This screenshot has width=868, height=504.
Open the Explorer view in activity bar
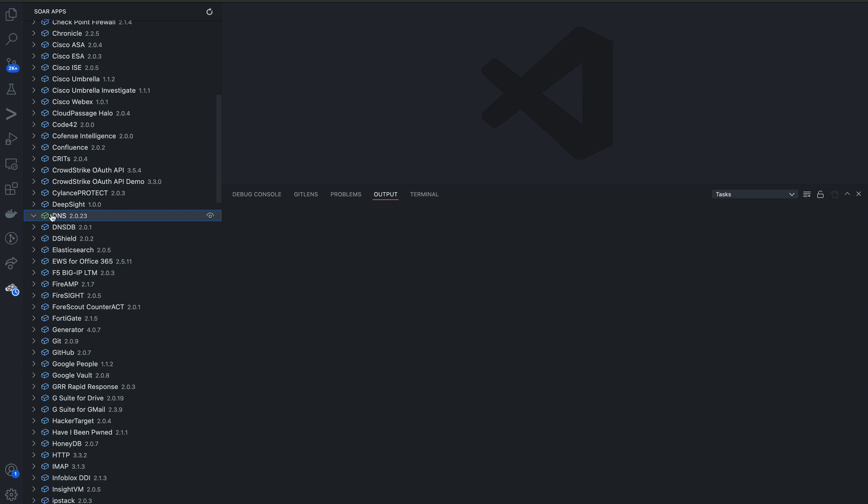coord(11,14)
